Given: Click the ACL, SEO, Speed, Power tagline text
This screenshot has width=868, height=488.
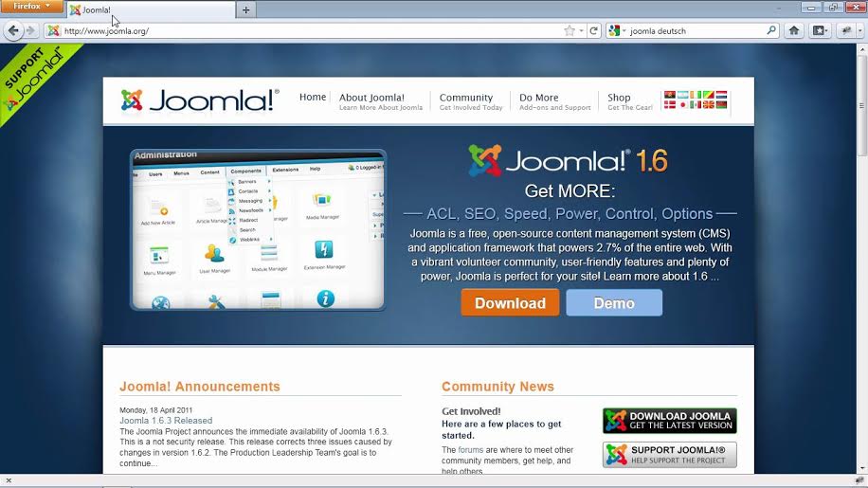Looking at the screenshot, I should click(x=570, y=213).
